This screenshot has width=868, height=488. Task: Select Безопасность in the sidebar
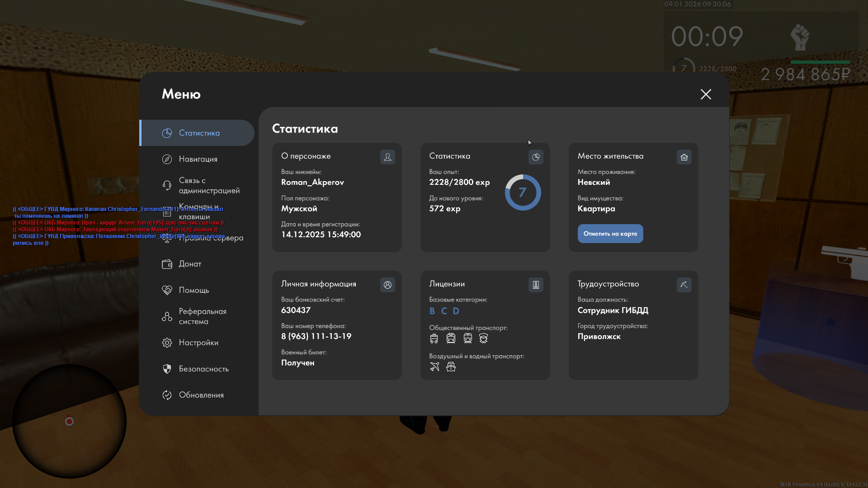tap(203, 369)
